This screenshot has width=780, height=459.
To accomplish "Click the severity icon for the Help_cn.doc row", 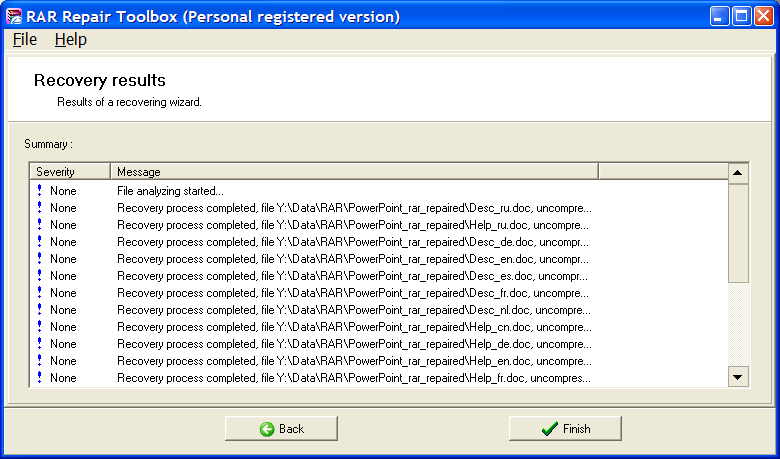I will (39, 326).
